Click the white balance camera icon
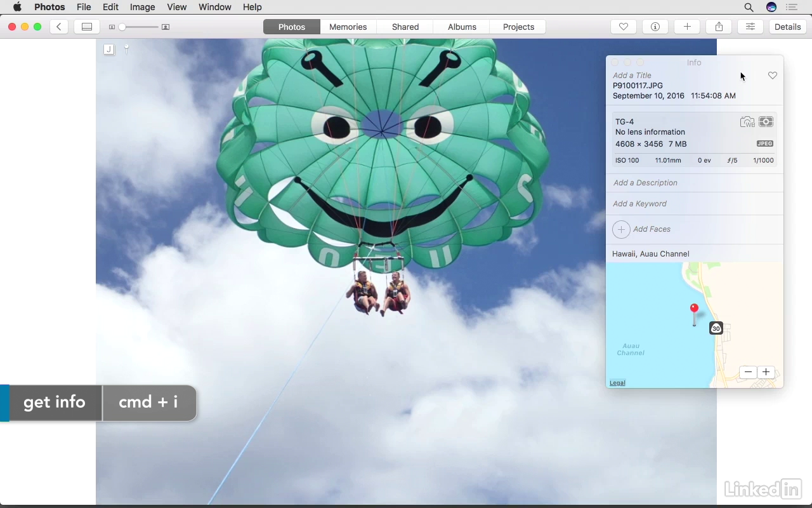 [747, 122]
